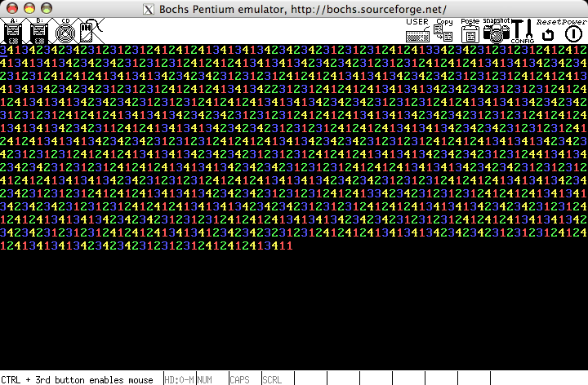
Task: Click the floppy drive A: icon
Action: click(x=13, y=31)
